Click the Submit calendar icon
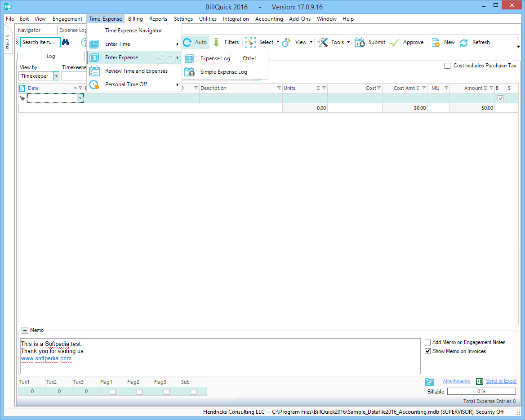 [360, 42]
